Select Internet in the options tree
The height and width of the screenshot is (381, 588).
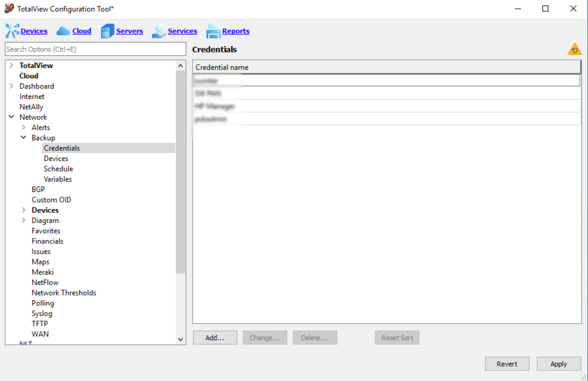tap(32, 97)
